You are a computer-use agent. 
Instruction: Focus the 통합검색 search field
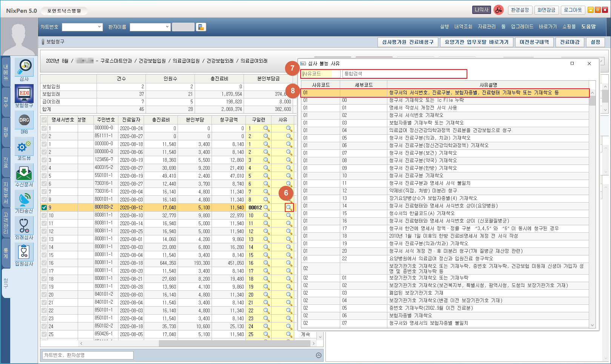pyautogui.click(x=404, y=74)
